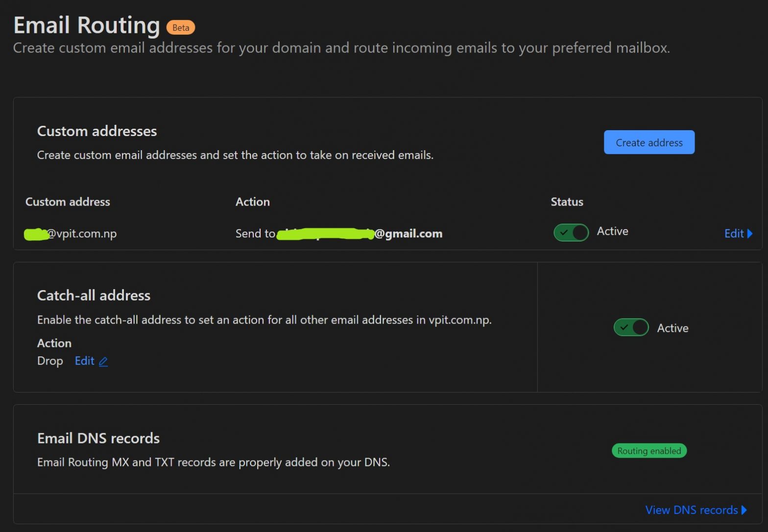
Task: Click the Custom address column header
Action: pyautogui.click(x=68, y=202)
